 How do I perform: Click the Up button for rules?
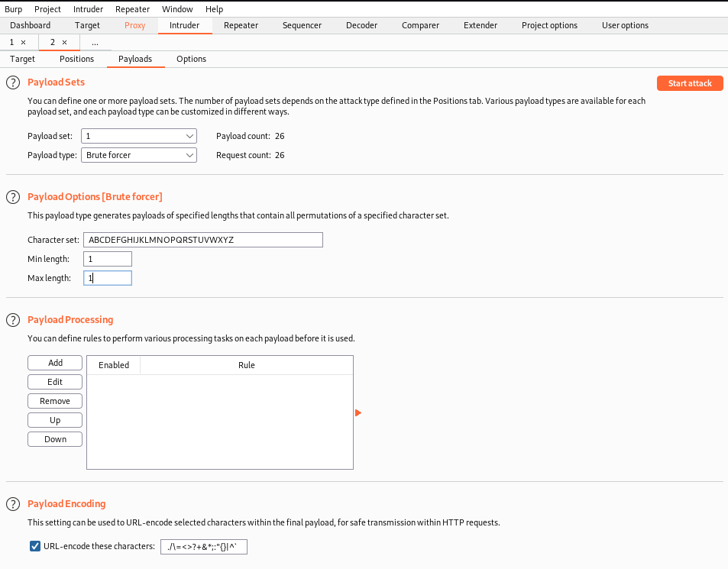click(55, 420)
